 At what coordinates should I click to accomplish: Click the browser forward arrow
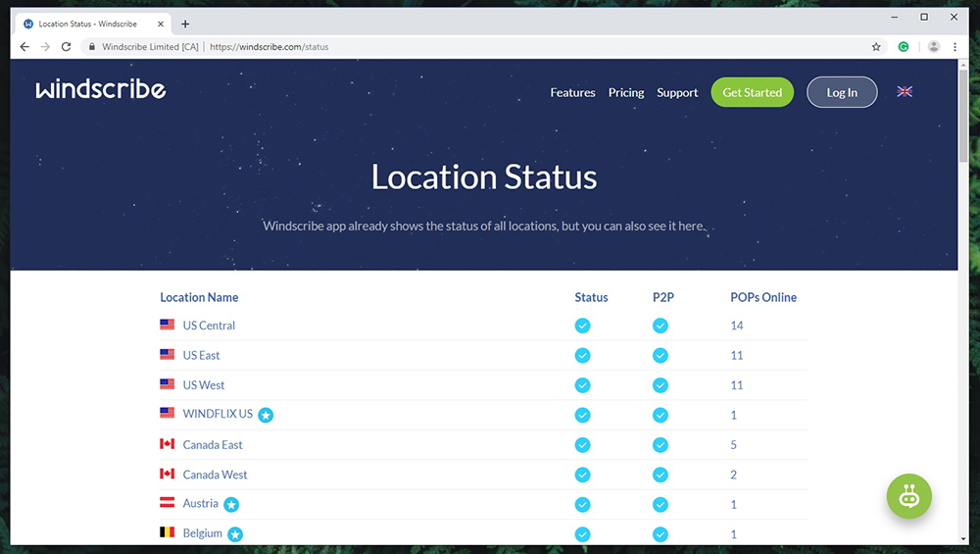45,47
